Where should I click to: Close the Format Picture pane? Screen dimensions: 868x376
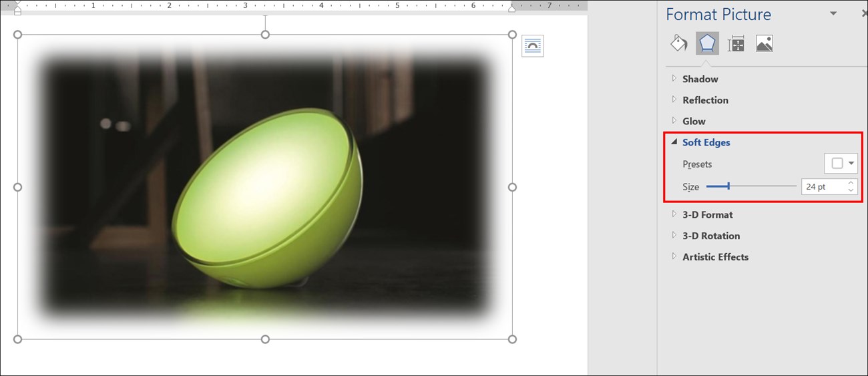[x=863, y=14]
